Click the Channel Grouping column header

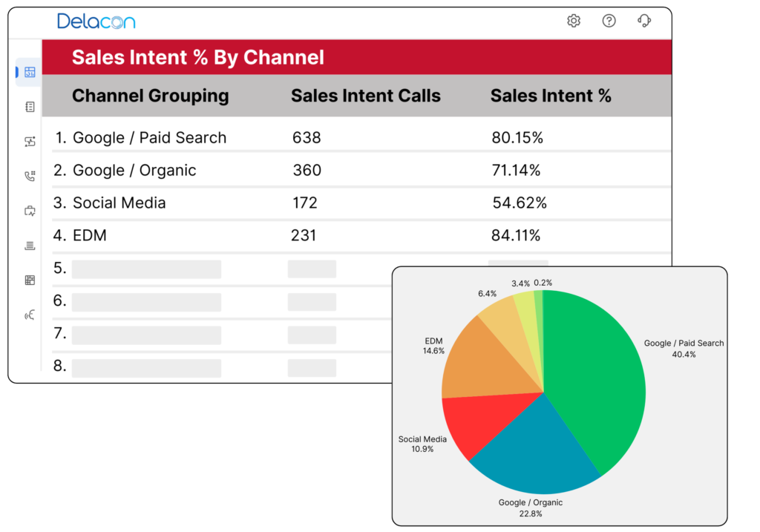[150, 96]
